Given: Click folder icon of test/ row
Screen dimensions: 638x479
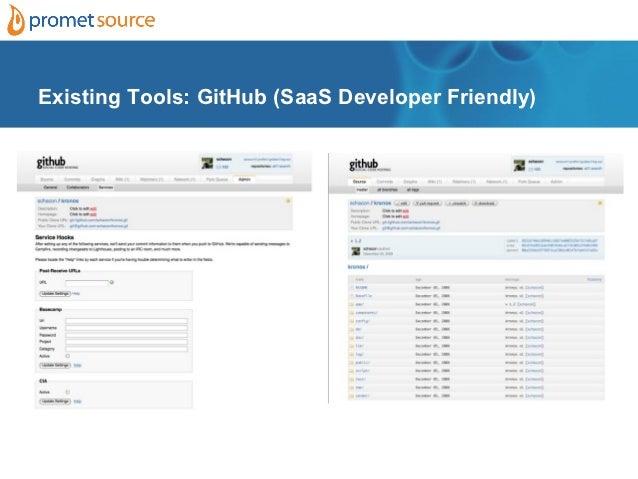Looking at the screenshot, I should coord(351,379).
